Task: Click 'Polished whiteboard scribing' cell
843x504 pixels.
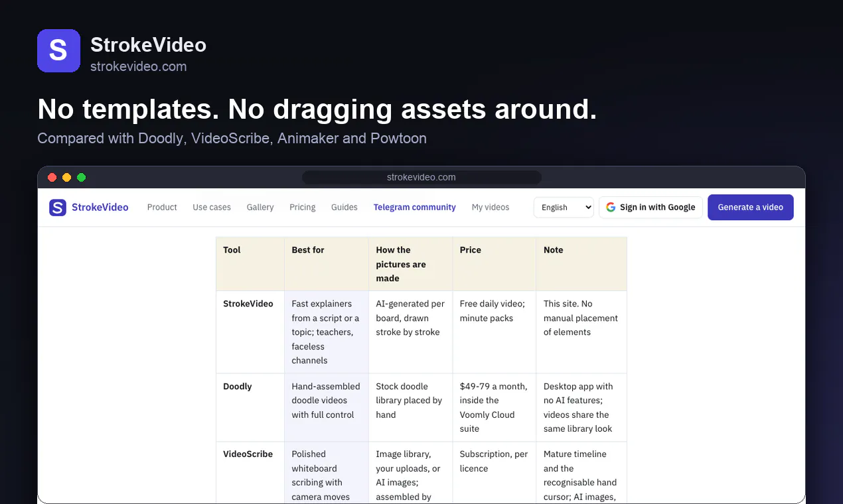Action: (x=327, y=473)
